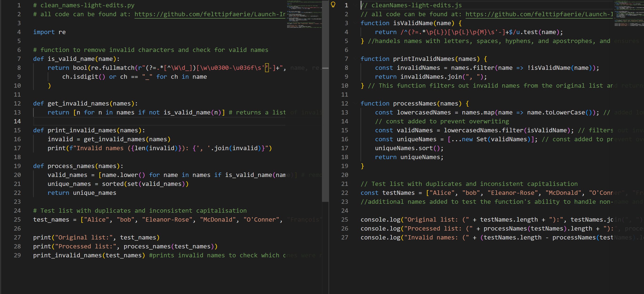The height and width of the screenshot is (294, 644).
Task: Click '// const added to prevent overwriting' comment
Action: (442, 122)
